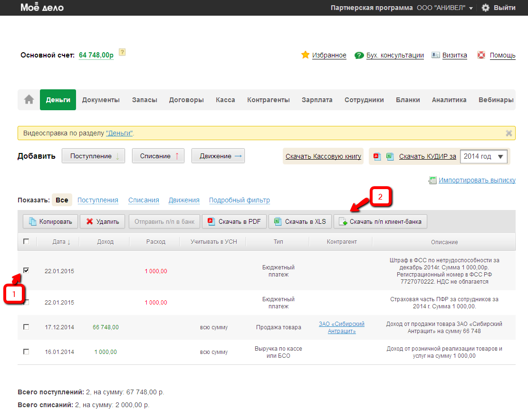
Task: Go to the home icon in navigation
Action: (29, 100)
